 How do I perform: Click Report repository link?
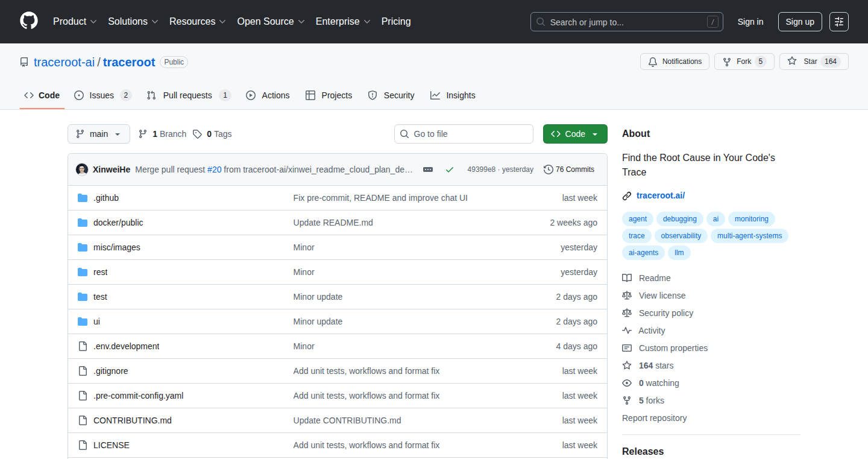point(655,418)
